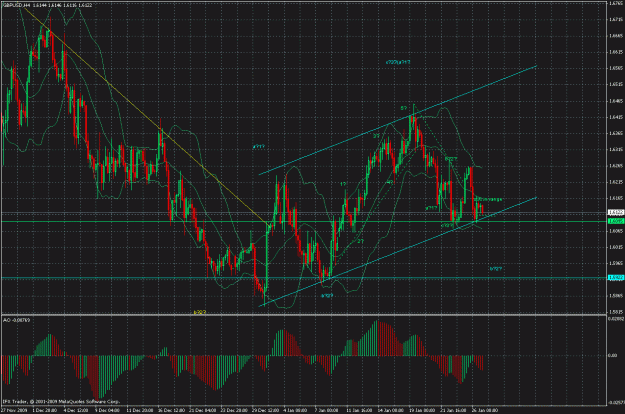Click the 5? wave label near the peak
Viewport: 625px width, 414px height.
pyautogui.click(x=404, y=108)
